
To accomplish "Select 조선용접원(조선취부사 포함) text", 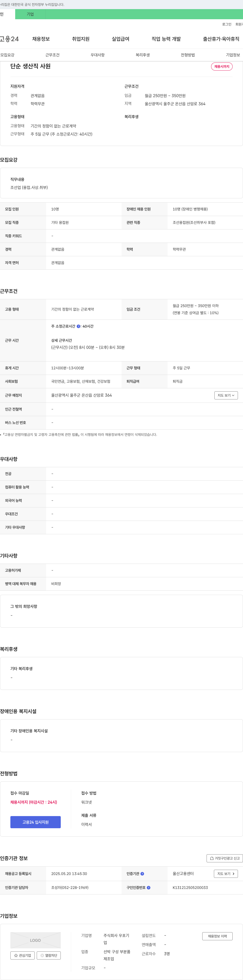I will (194, 223).
